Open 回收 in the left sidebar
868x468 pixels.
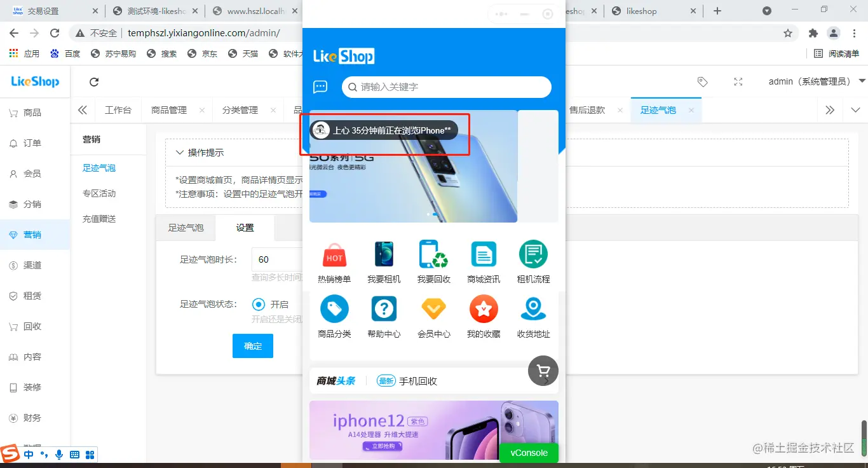click(35, 326)
